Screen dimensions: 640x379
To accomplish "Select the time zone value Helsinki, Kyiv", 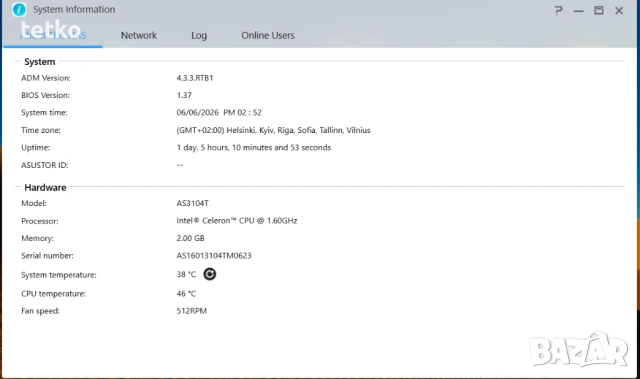I will (x=273, y=130).
